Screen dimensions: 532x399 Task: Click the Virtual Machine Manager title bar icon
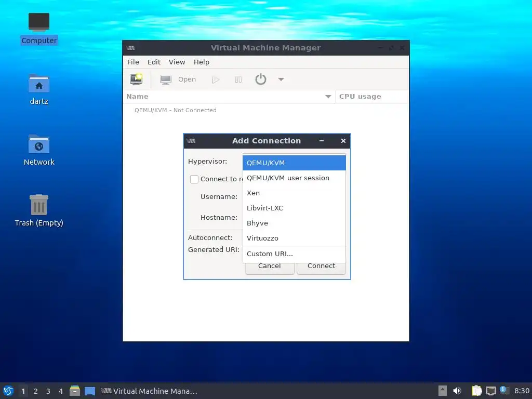[x=130, y=48]
